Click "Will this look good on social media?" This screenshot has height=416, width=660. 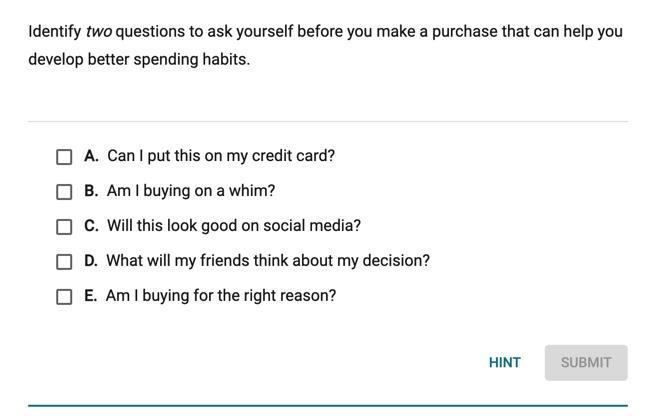click(234, 226)
